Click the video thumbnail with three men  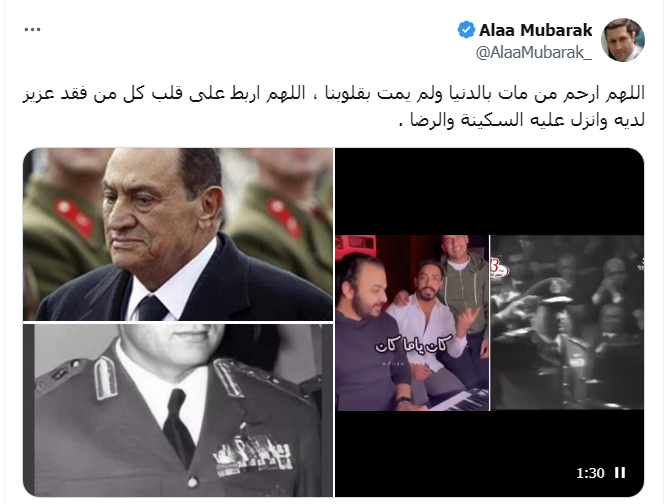(412, 323)
